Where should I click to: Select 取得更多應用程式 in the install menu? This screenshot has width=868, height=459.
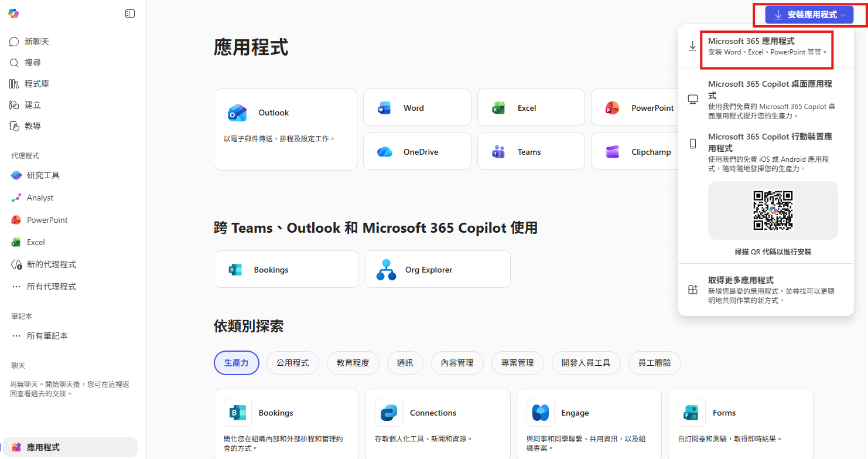(x=766, y=290)
